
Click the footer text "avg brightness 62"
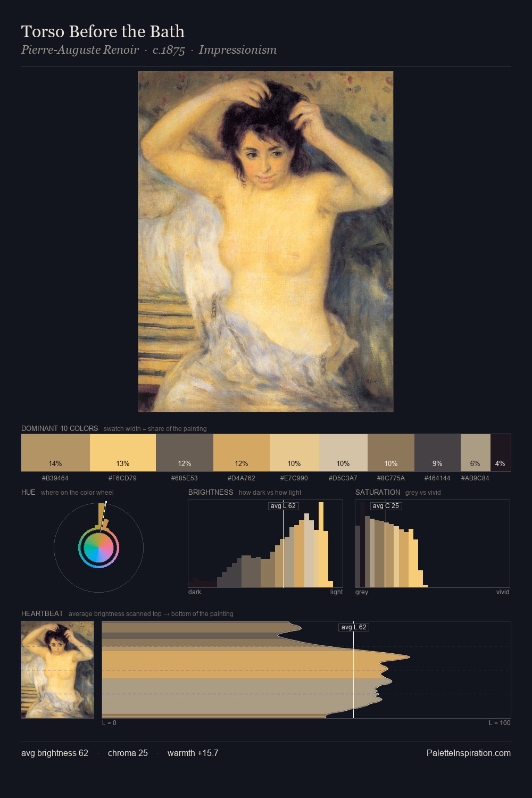55,753
